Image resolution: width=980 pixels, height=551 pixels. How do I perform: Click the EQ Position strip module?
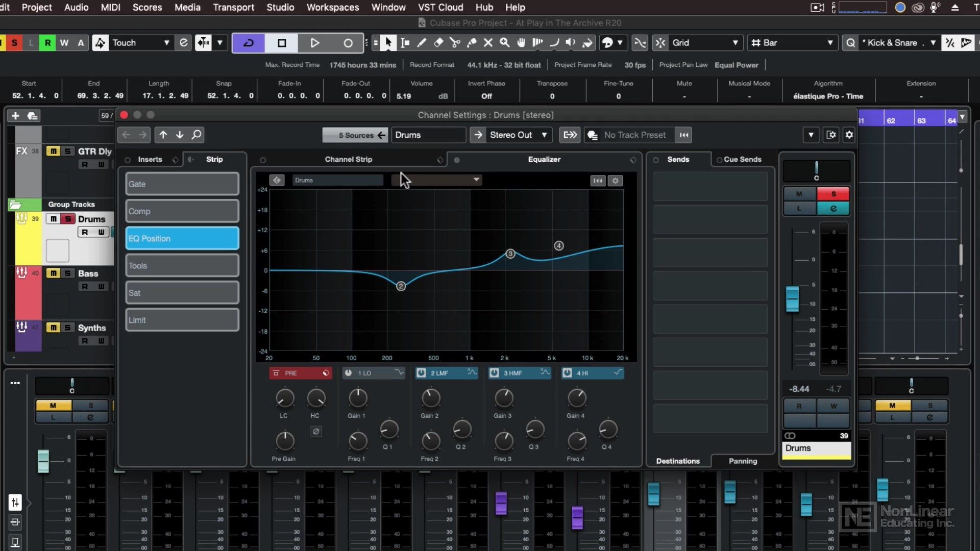tap(182, 238)
